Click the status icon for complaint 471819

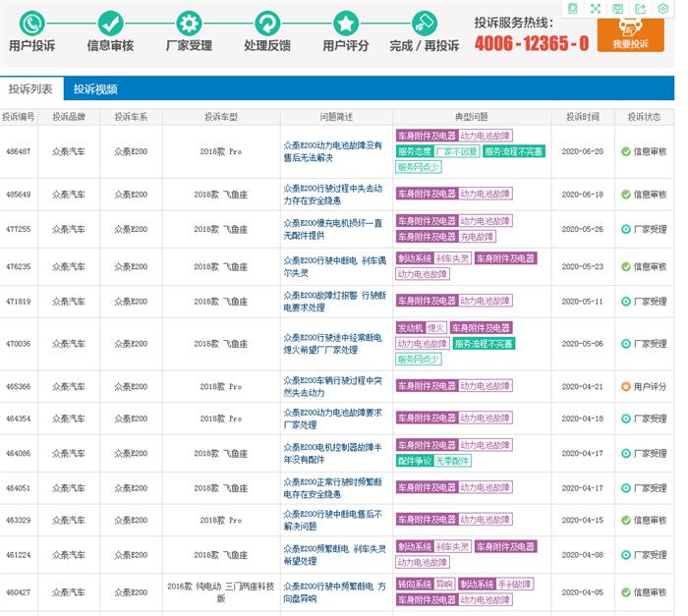(x=626, y=302)
